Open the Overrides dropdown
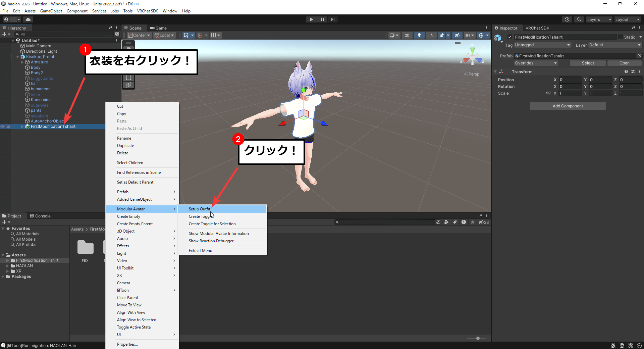The height and width of the screenshot is (349, 644). click(536, 63)
